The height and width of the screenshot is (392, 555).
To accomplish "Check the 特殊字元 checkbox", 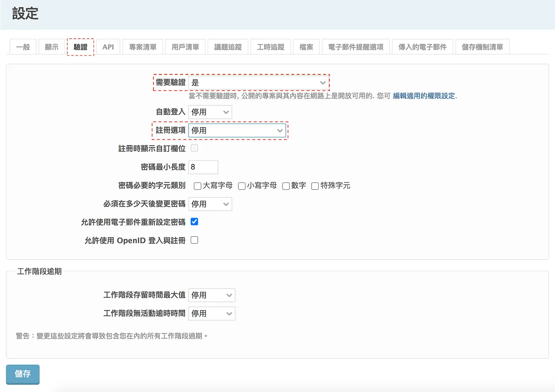I will point(315,186).
